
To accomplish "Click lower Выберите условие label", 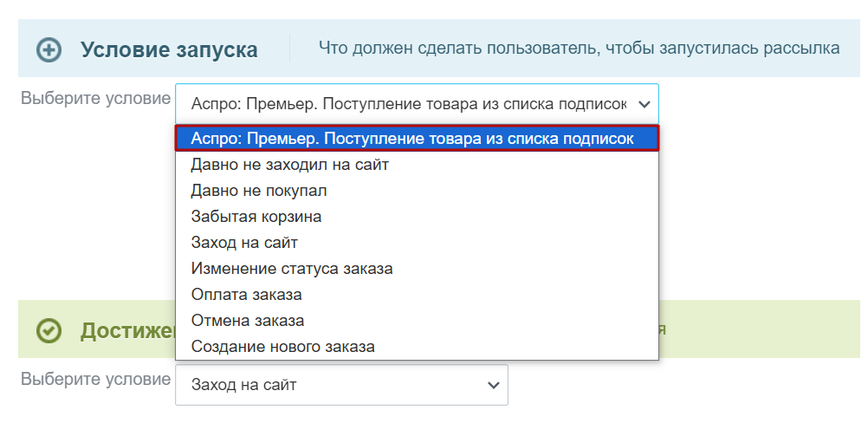I will point(96,380).
